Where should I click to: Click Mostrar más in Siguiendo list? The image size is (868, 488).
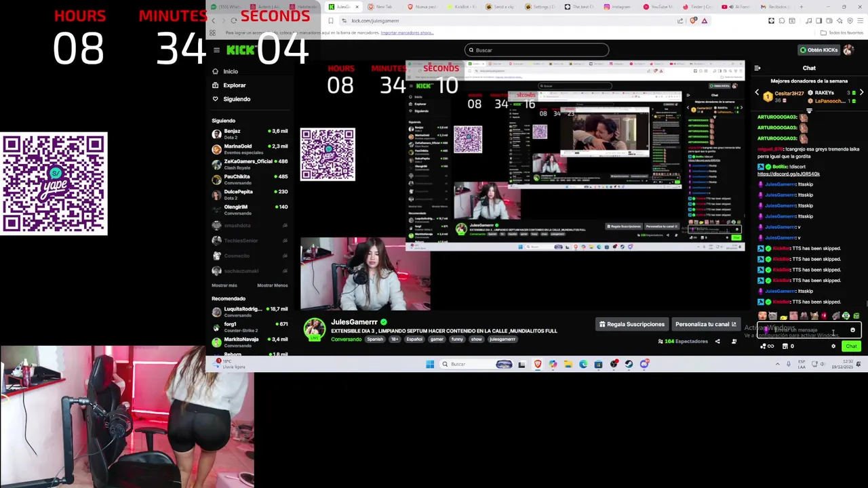coord(224,285)
